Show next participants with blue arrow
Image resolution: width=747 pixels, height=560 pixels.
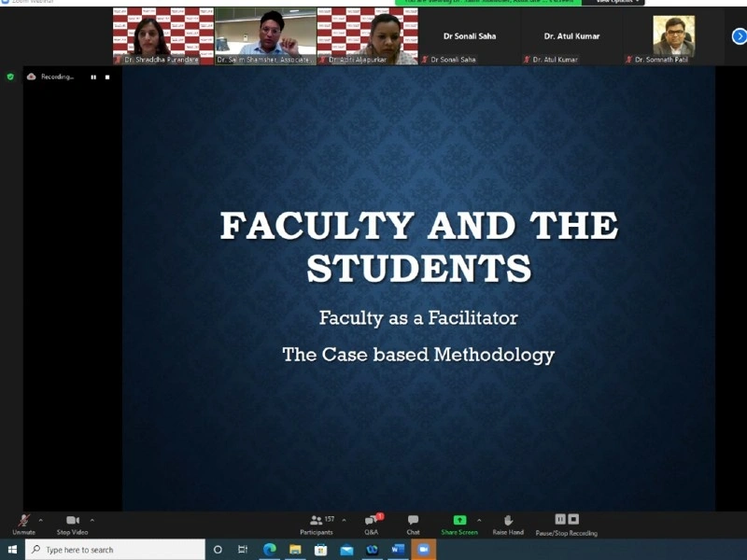pos(740,36)
